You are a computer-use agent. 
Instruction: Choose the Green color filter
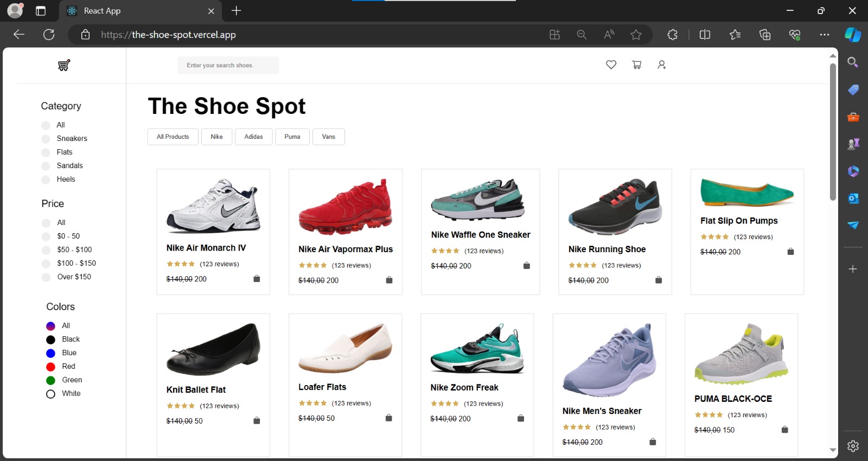pyautogui.click(x=50, y=380)
